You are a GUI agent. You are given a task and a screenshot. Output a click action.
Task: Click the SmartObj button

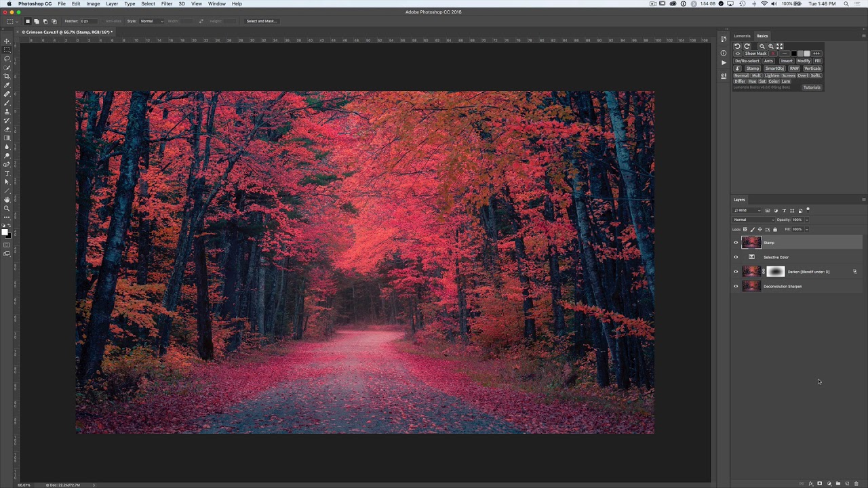pos(775,68)
